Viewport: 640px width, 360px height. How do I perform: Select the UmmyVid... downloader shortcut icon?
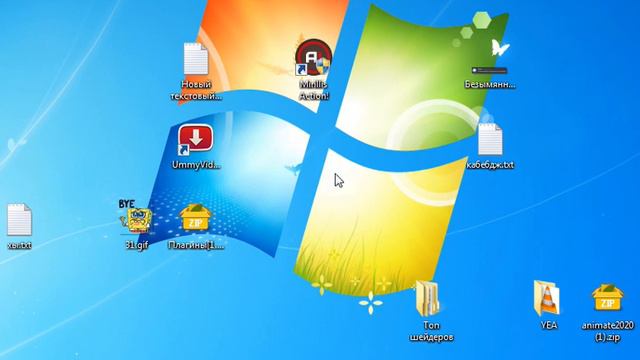click(x=195, y=140)
